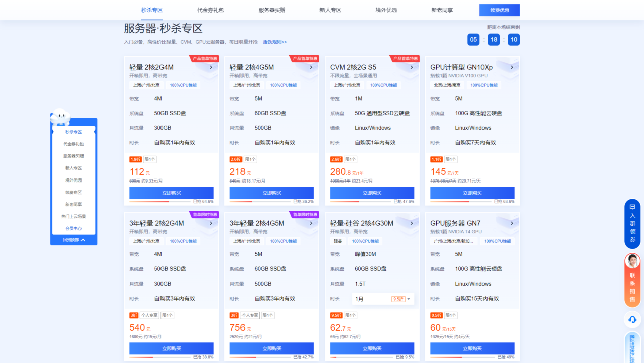Switch to the 代金券礼包 top tab
The image size is (644, 363).
point(210,10)
